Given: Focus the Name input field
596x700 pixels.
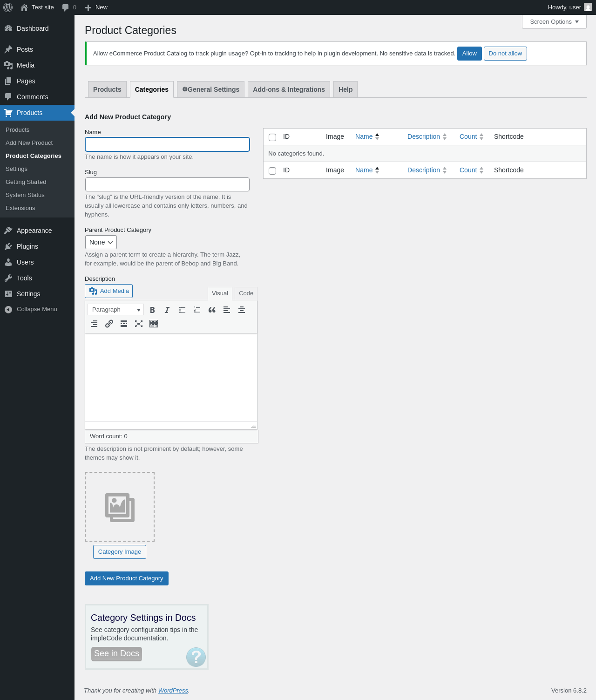Looking at the screenshot, I should [x=167, y=144].
